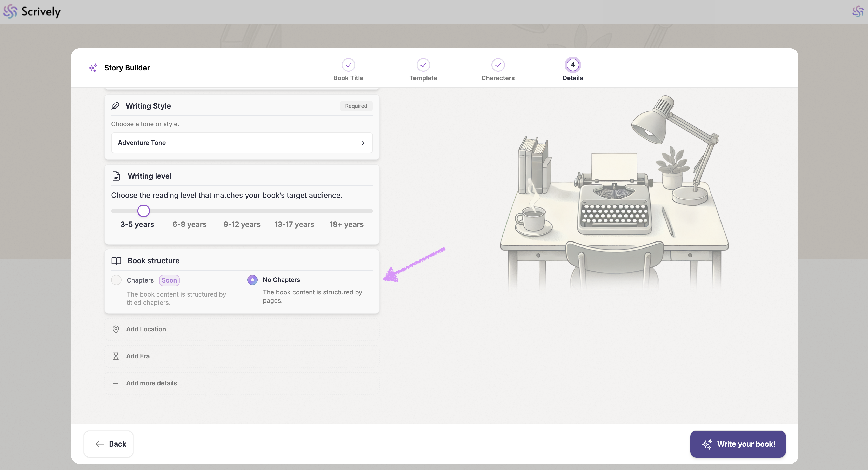This screenshot has width=868, height=470.
Task: Click the location pin icon
Action: (116, 329)
